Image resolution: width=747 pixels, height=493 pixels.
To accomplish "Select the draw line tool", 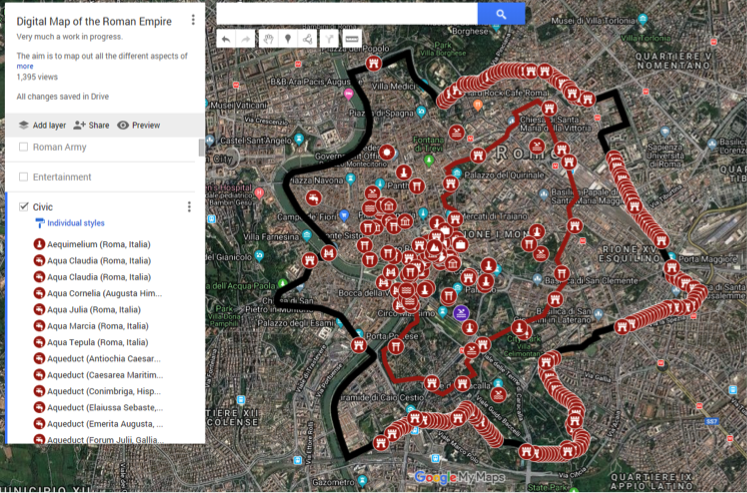I will pos(307,39).
